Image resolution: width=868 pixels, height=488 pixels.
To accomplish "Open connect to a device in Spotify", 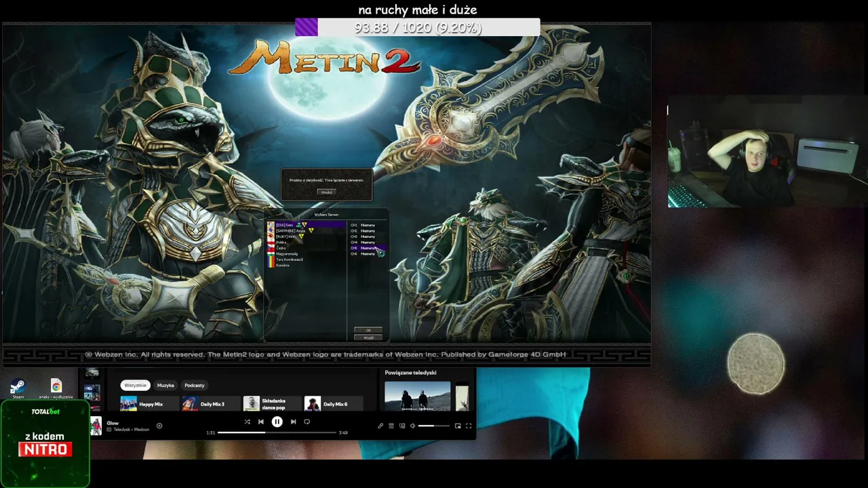I will (402, 426).
